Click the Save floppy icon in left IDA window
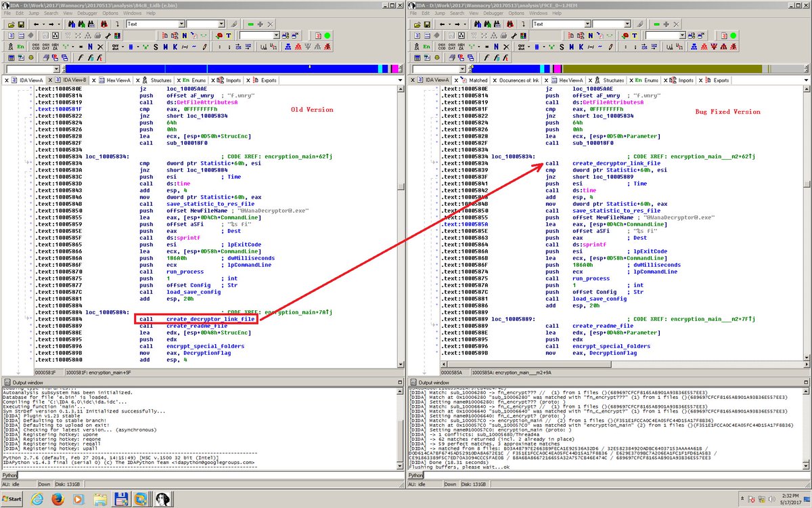This screenshot has width=812, height=508. (x=21, y=24)
